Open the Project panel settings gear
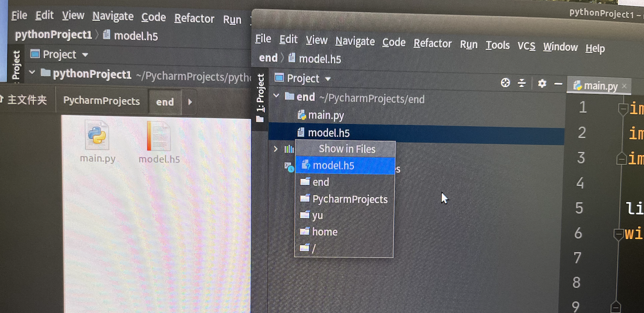 coord(542,83)
